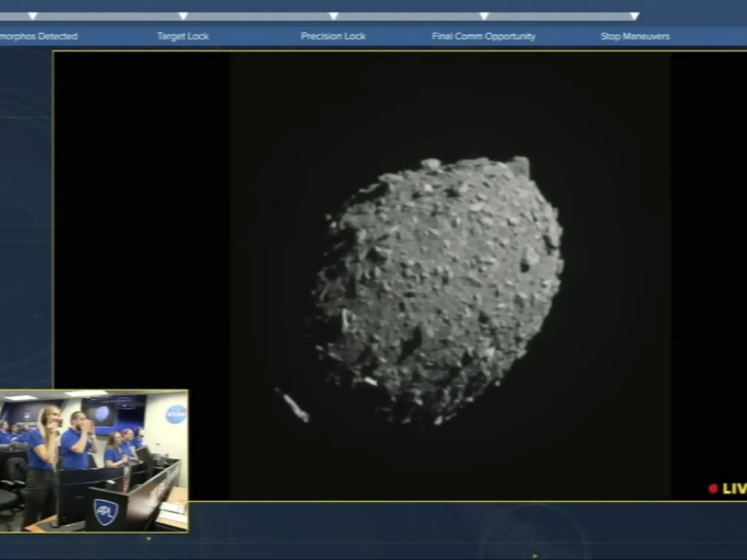Click the APL shield logo on the desk

106,511
